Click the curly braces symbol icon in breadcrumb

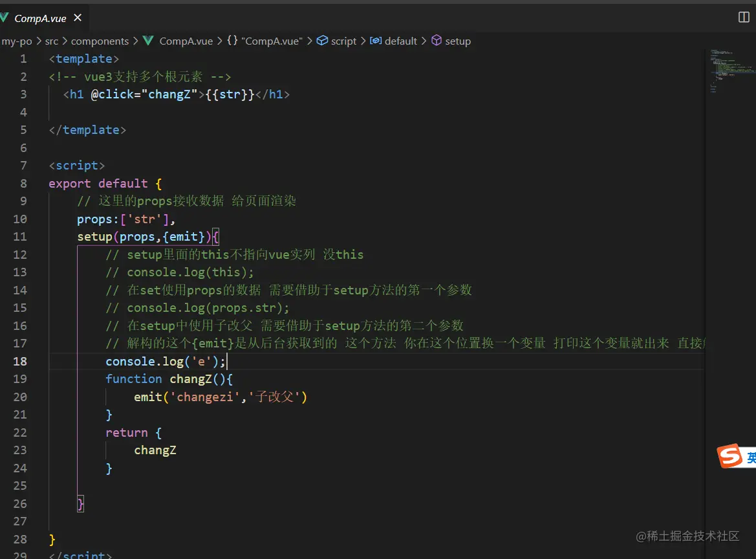coord(232,41)
